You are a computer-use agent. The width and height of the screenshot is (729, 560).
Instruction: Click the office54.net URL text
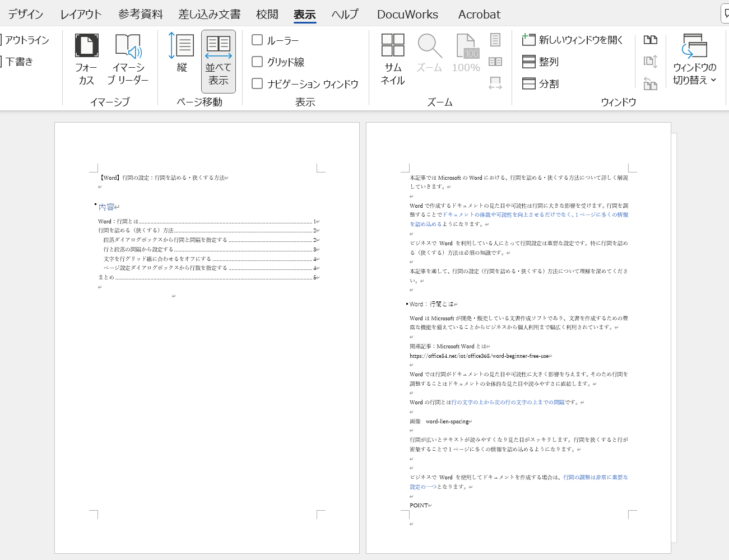tap(479, 356)
